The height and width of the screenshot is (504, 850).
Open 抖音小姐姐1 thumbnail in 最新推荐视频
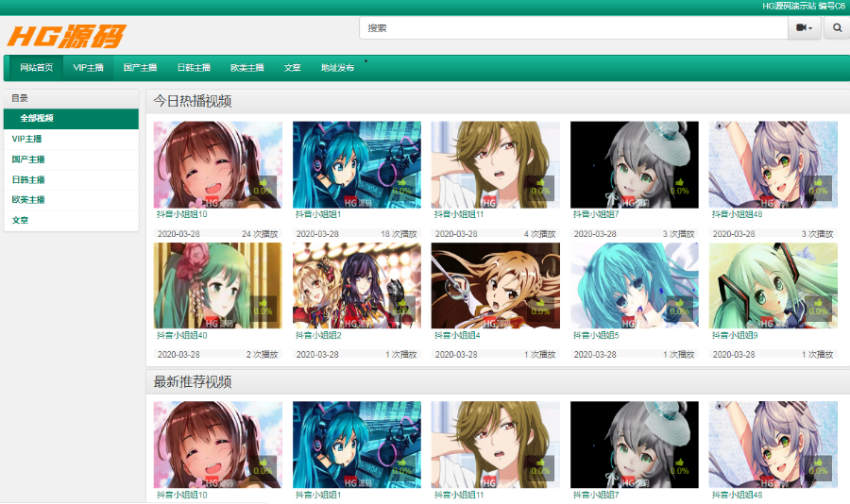pos(357,445)
